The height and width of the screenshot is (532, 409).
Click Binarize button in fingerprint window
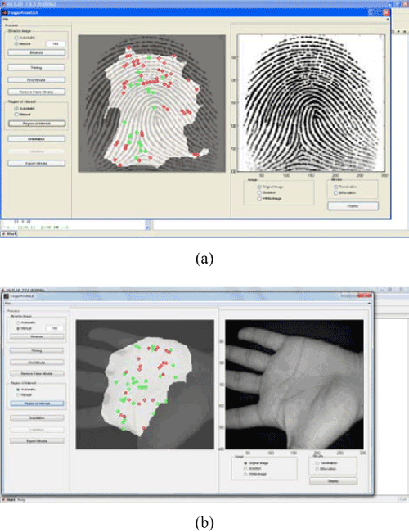(x=36, y=52)
